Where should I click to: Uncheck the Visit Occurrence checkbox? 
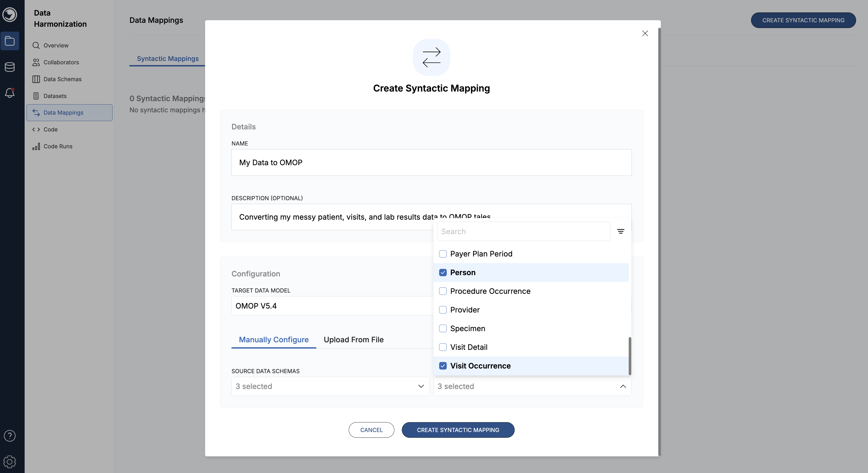pyautogui.click(x=443, y=366)
